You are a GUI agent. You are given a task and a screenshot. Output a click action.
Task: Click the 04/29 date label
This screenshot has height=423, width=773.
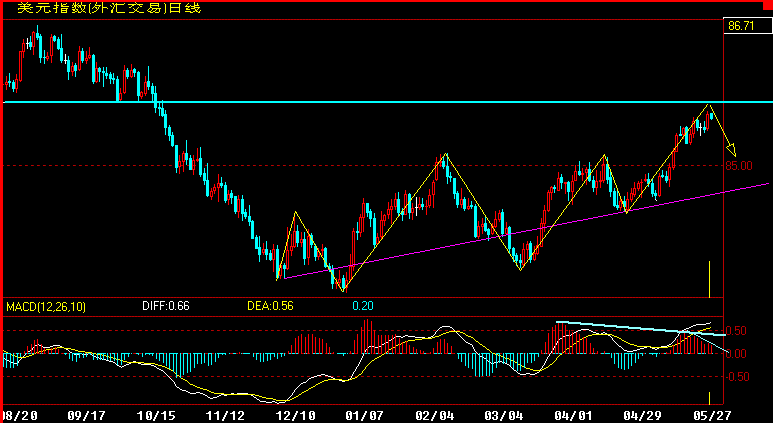tap(642, 416)
